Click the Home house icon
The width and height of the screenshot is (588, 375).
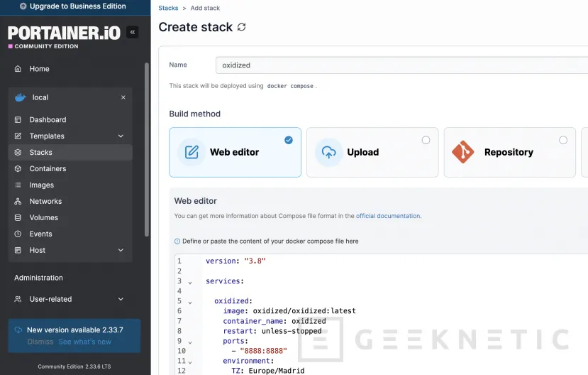coord(18,69)
